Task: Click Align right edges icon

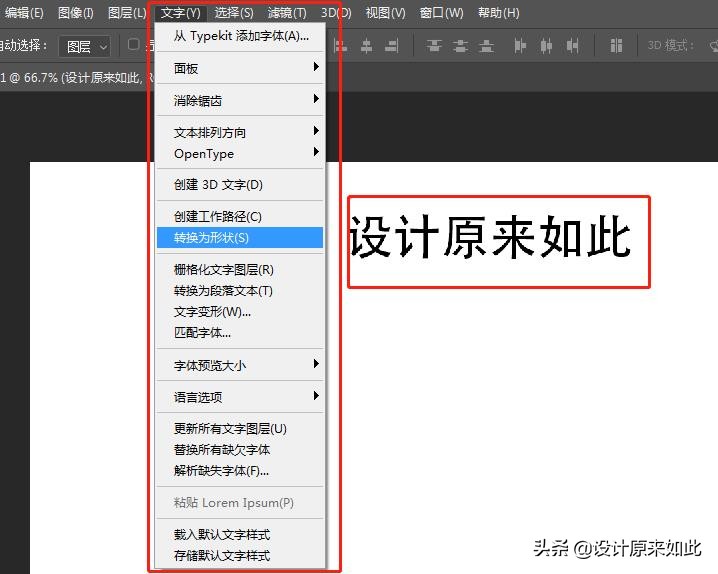Action: (x=392, y=46)
